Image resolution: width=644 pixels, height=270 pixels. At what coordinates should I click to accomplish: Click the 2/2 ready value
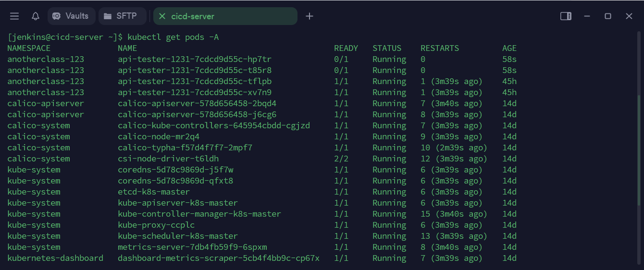(341, 159)
